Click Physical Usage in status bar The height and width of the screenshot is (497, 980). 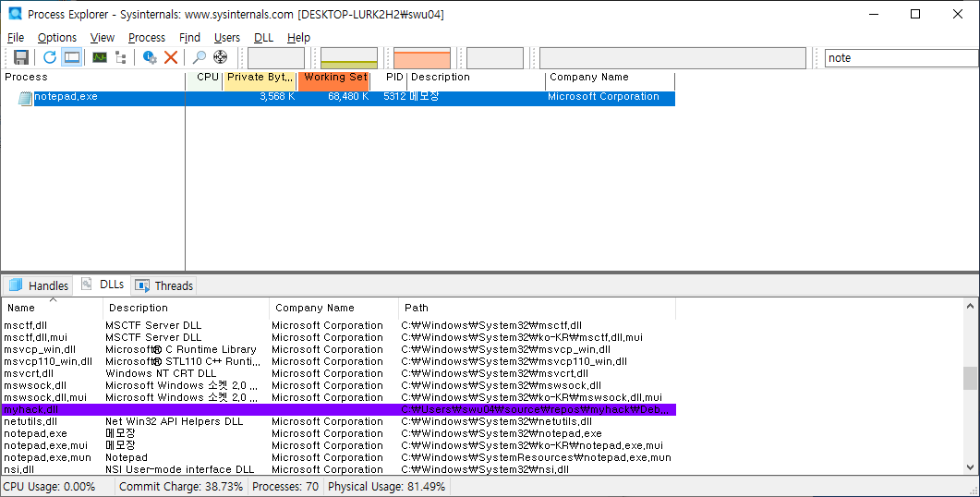click(386, 486)
